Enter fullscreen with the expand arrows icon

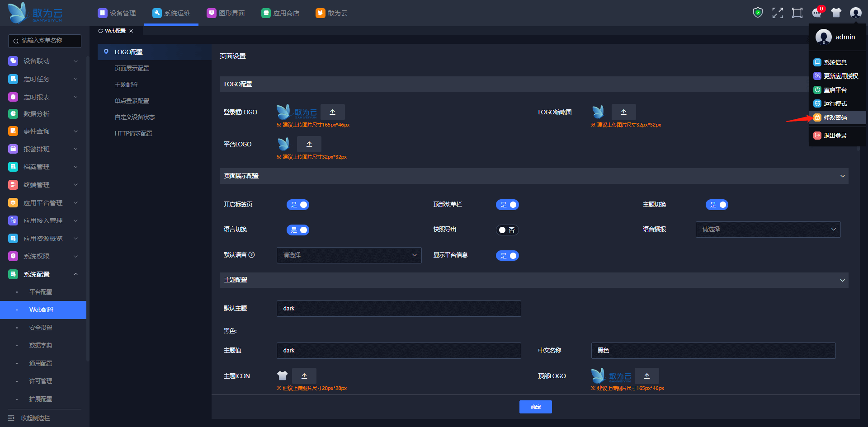click(778, 13)
